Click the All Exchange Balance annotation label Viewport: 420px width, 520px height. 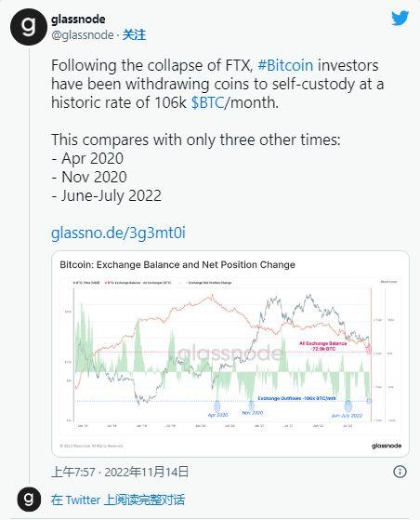[x=323, y=346]
